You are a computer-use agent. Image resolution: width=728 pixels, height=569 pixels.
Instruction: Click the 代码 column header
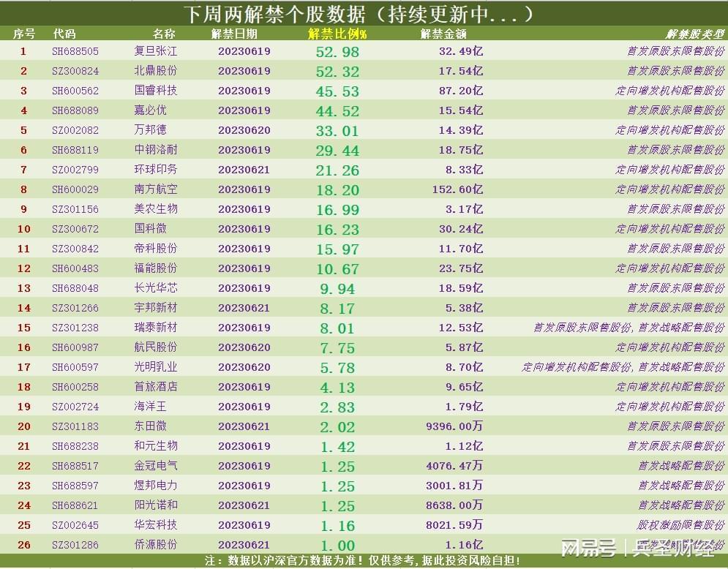coord(64,34)
